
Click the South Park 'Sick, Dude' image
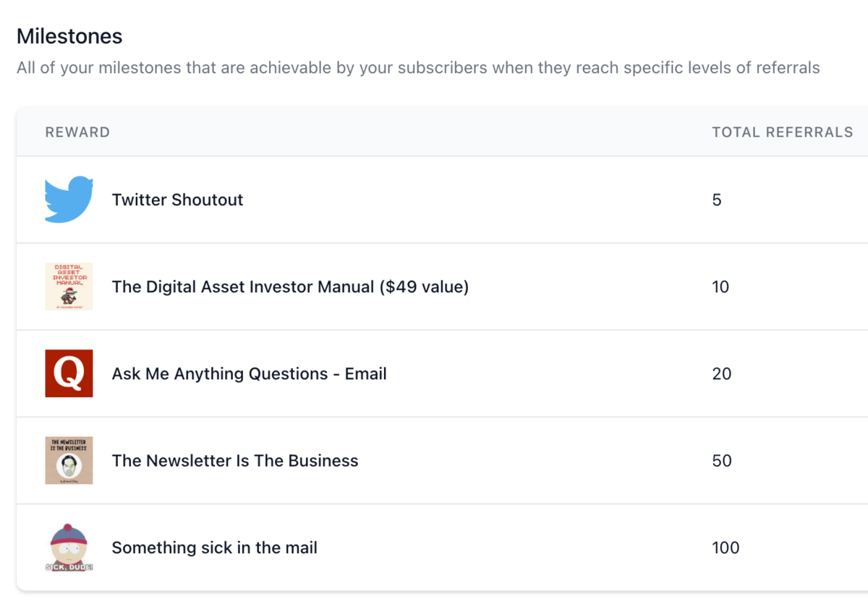point(69,548)
